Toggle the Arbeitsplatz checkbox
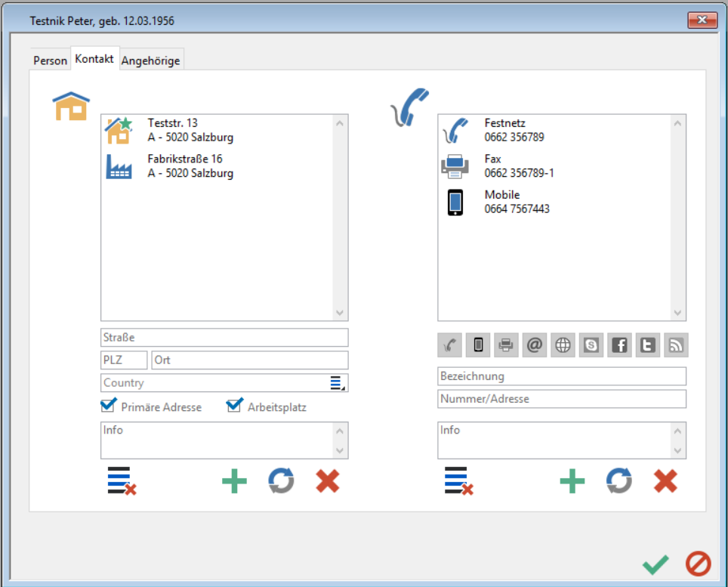The width and height of the screenshot is (728, 587). 234,406
